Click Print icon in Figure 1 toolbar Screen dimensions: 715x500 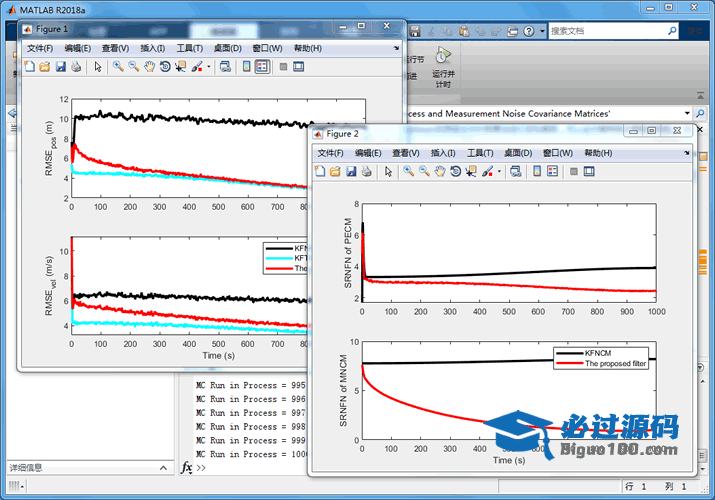tap(76, 67)
